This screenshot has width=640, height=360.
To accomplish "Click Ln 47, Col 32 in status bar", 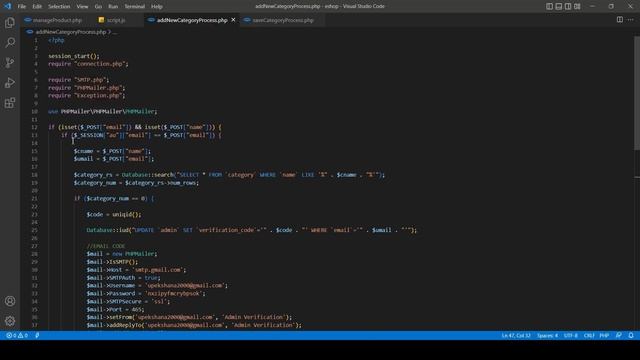I will [x=516, y=336].
